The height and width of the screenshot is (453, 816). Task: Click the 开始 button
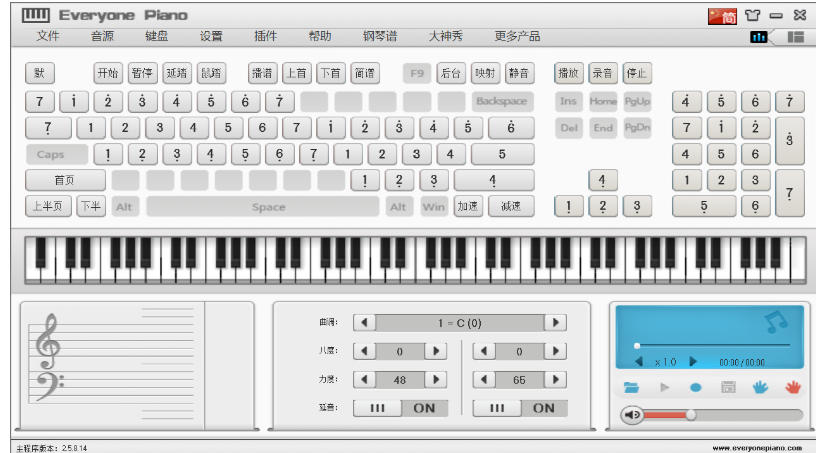107,73
